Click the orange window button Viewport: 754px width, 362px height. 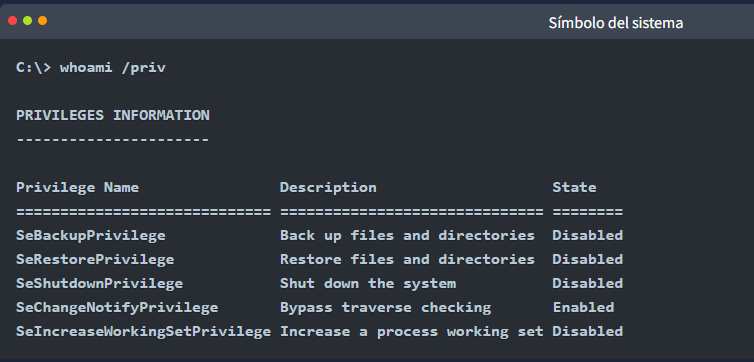click(x=43, y=21)
